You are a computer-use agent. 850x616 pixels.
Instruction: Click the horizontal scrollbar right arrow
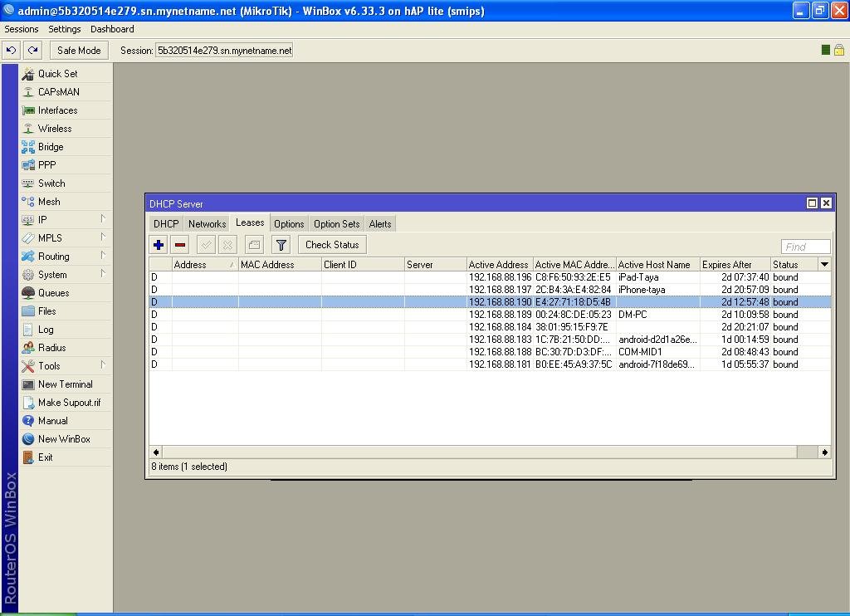[824, 452]
